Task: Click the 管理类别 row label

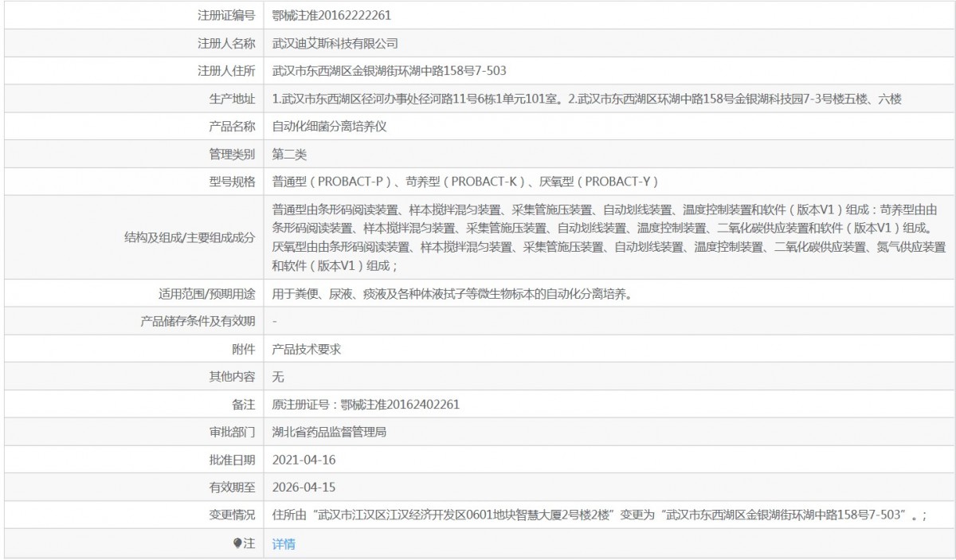Action: pos(232,154)
